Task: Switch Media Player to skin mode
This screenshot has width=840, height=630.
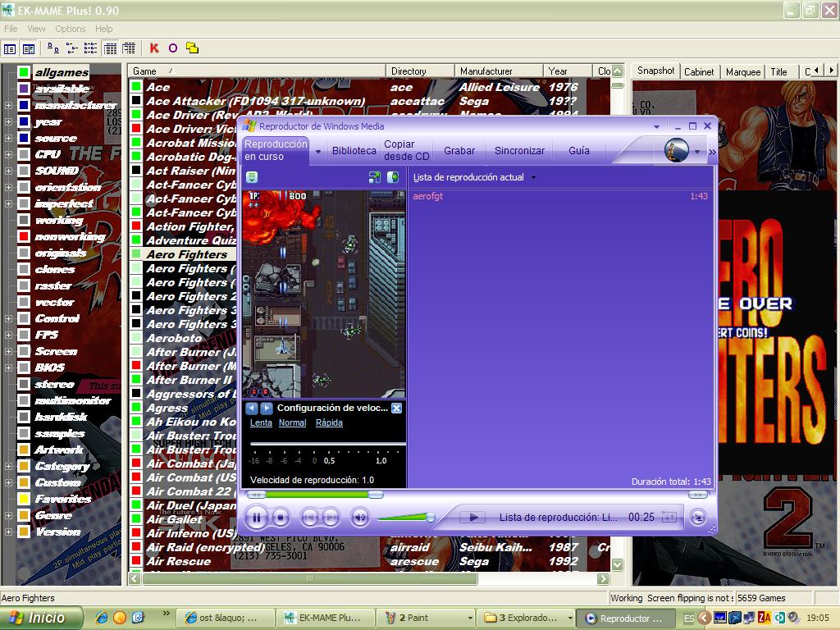Action: click(697, 518)
